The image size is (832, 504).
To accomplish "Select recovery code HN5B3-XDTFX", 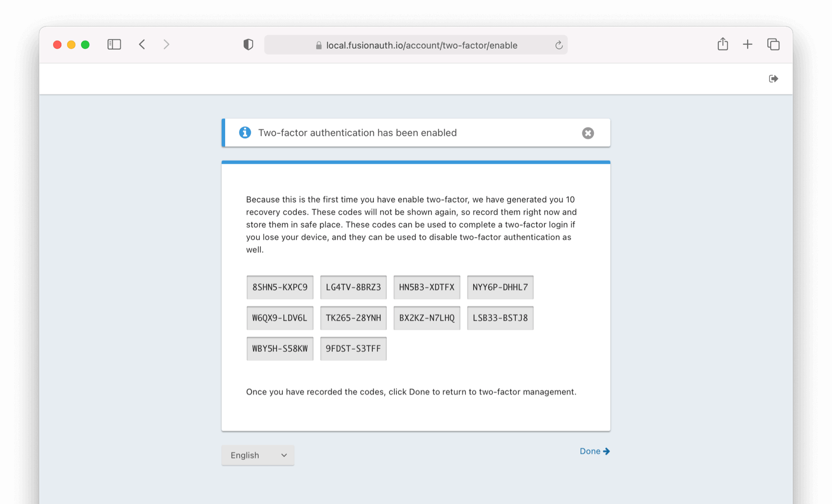I will coord(427,287).
